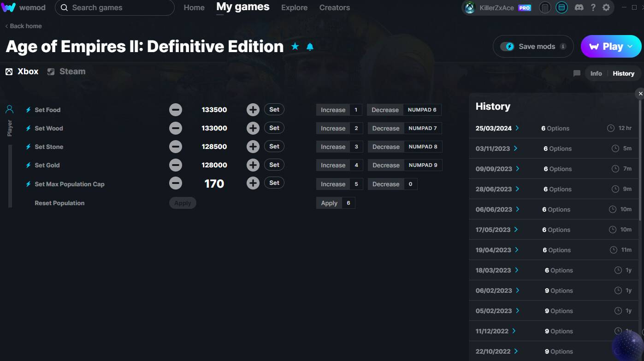644x361 pixels.
Task: Expand the Play button dropdown arrow
Action: click(631, 47)
